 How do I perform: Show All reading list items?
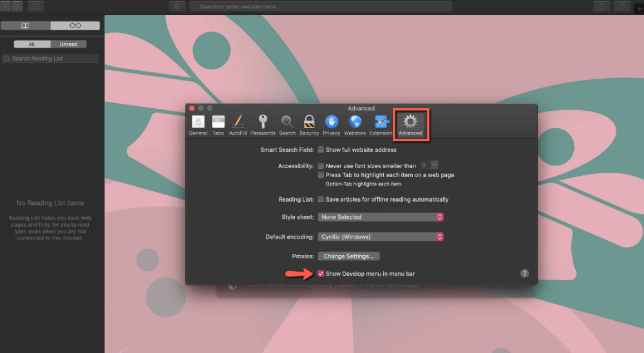click(x=32, y=44)
